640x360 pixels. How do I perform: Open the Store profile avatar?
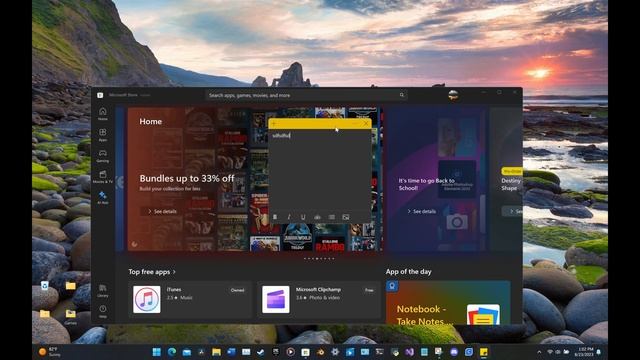(453, 95)
